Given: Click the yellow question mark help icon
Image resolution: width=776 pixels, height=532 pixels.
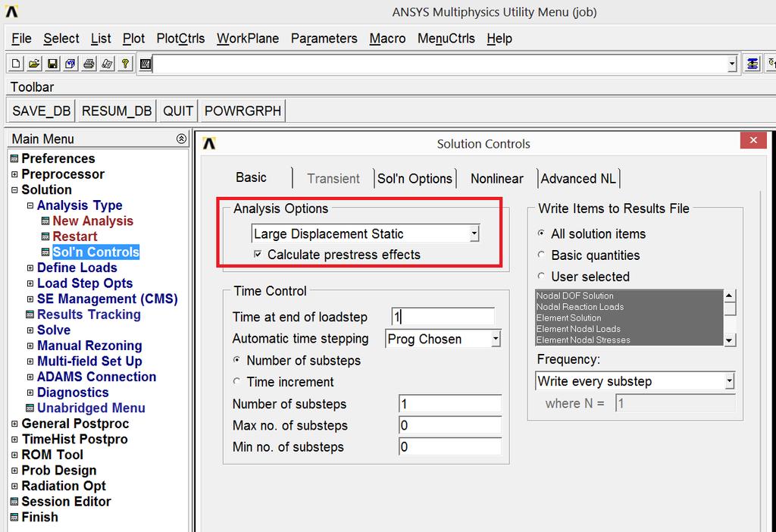Looking at the screenshot, I should pos(126,64).
